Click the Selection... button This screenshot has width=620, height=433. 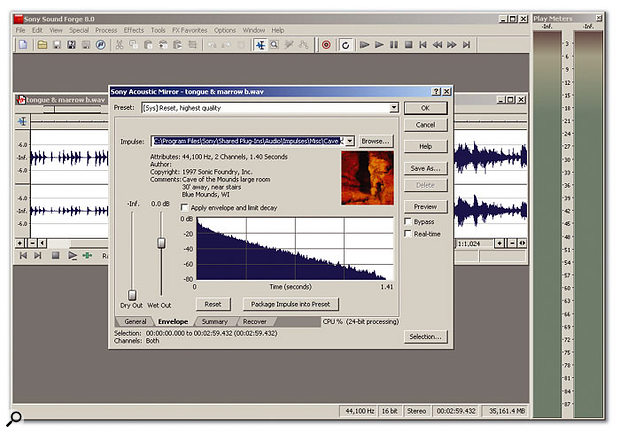[x=425, y=337]
